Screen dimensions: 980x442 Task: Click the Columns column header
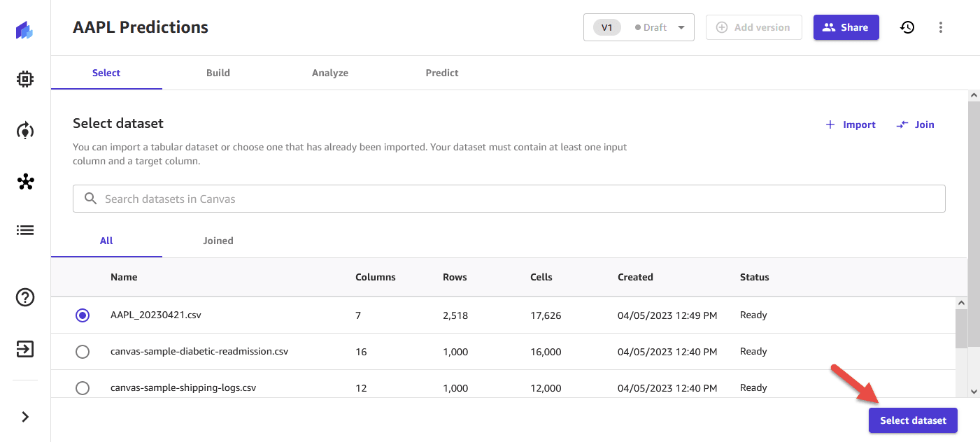(376, 277)
